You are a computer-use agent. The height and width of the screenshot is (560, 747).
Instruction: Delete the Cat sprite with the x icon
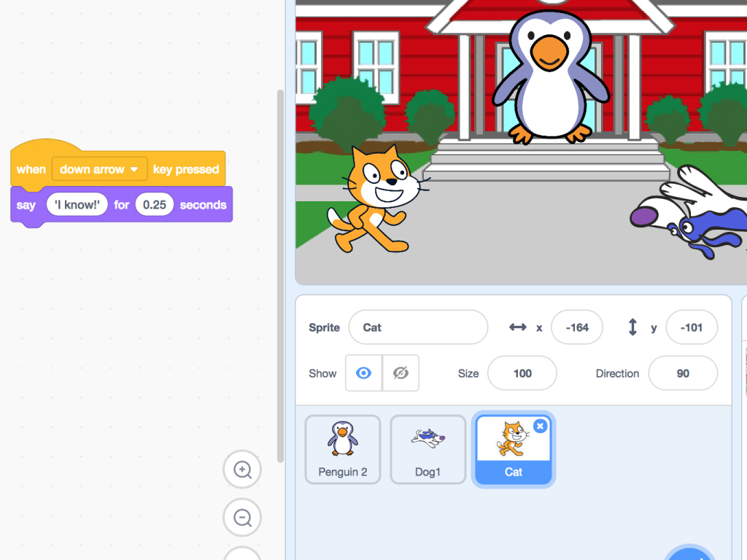pos(540,426)
